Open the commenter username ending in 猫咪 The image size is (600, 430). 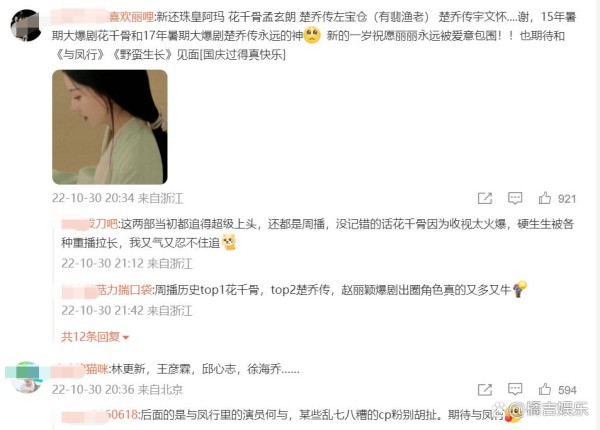[80, 369]
